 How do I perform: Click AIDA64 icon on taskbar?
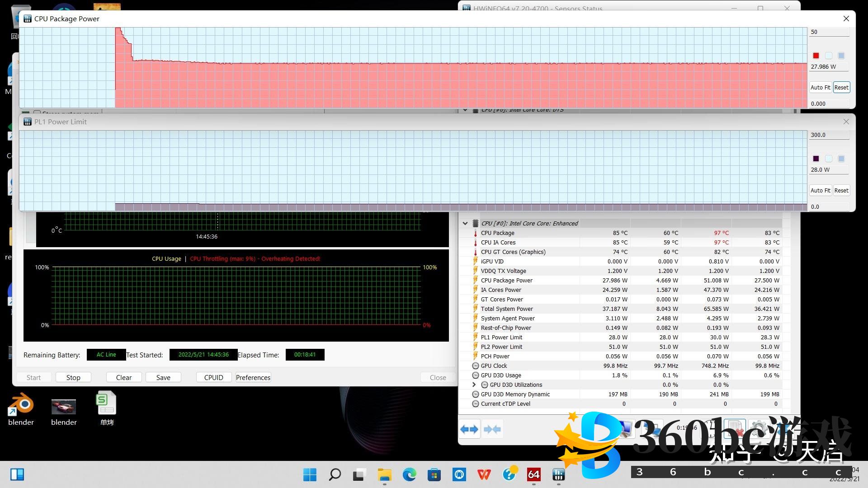pyautogui.click(x=533, y=474)
